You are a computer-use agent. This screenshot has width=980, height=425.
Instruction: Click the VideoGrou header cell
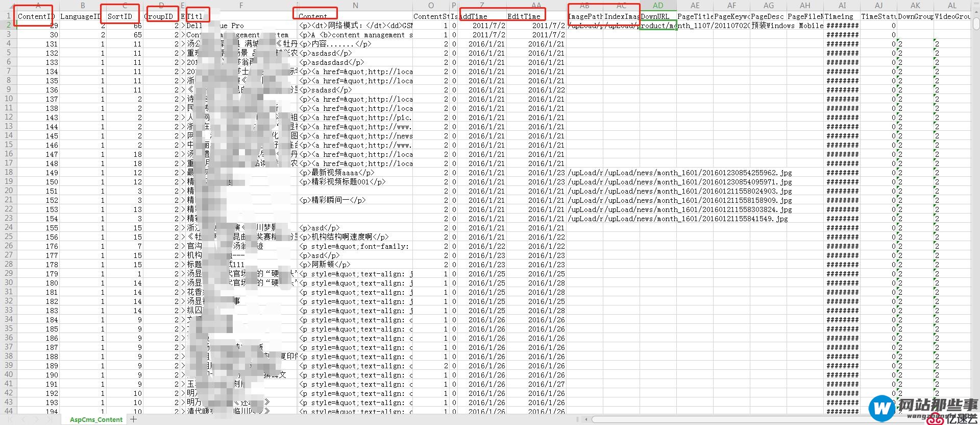click(952, 16)
